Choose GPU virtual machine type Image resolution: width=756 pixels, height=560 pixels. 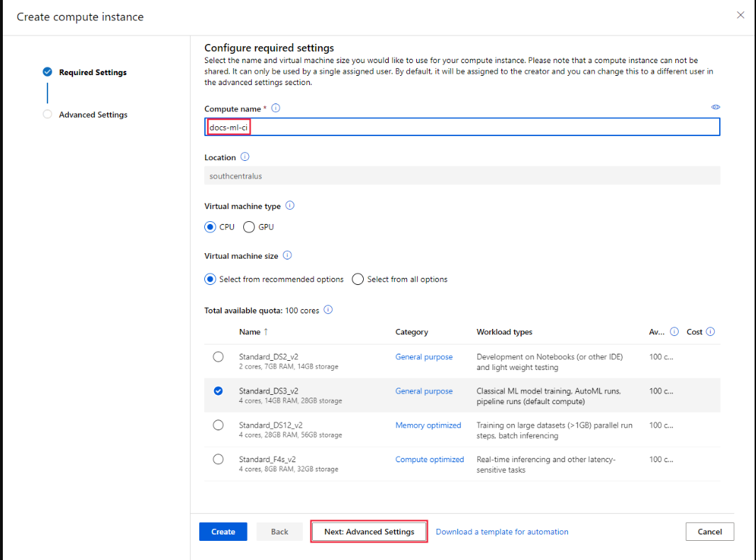click(x=249, y=227)
